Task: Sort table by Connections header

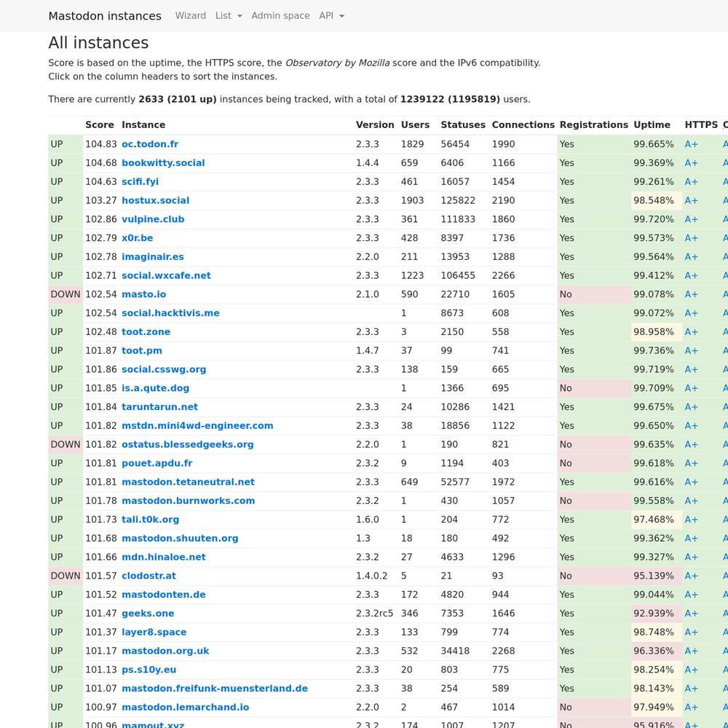Action: pos(523,125)
